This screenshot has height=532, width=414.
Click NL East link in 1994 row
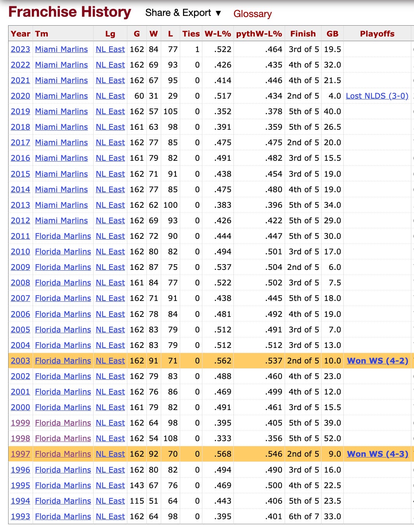pyautogui.click(x=110, y=501)
